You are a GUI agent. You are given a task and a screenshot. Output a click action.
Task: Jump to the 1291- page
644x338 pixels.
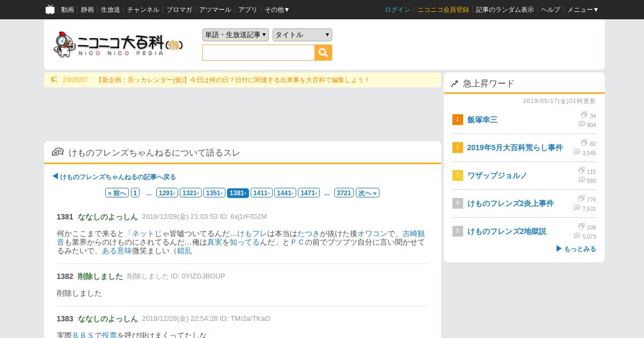click(167, 193)
